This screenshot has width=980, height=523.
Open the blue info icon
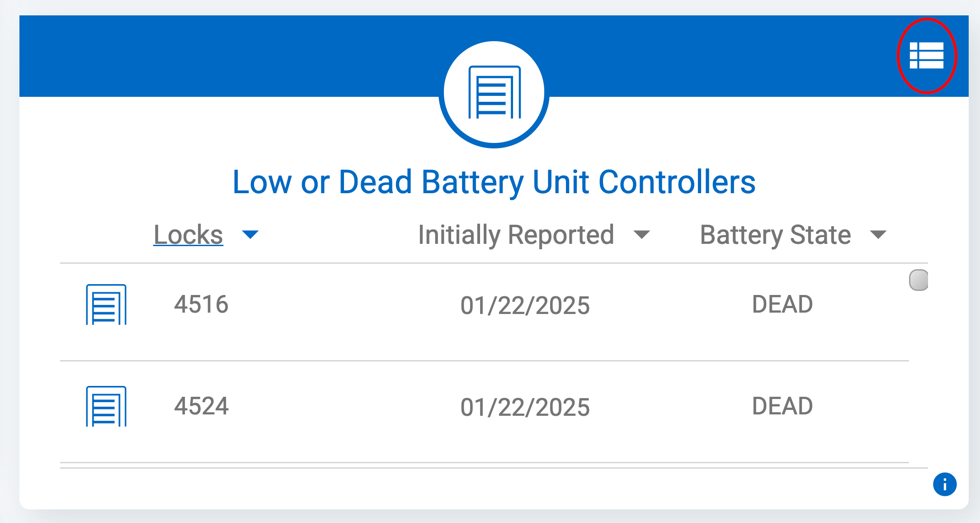click(x=945, y=485)
